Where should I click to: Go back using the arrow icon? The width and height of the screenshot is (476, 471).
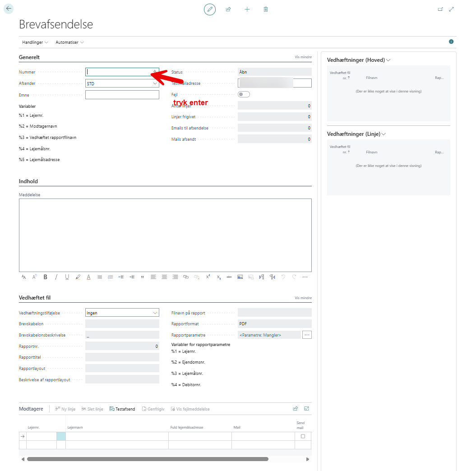9,9
